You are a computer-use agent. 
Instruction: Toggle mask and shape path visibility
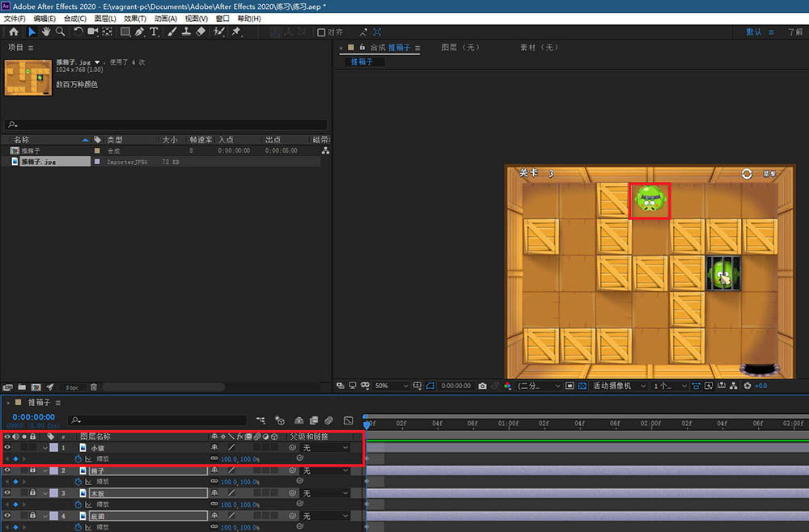click(x=430, y=386)
